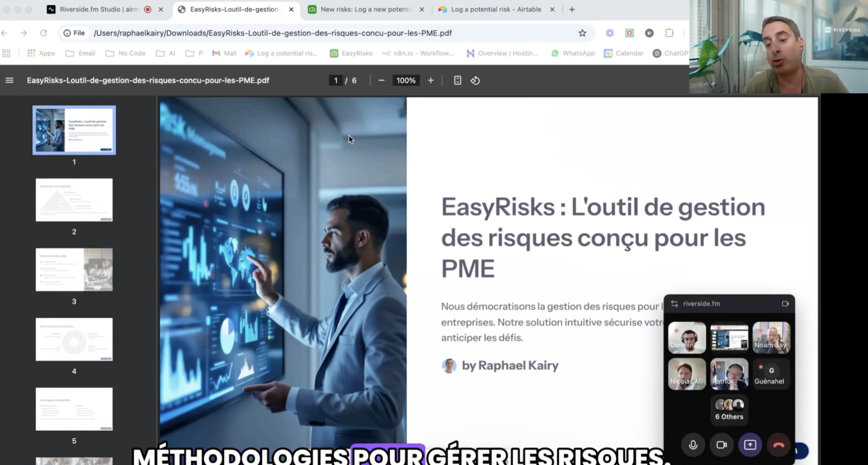Go back to the previous page
The width and height of the screenshot is (868, 465).
[x=5, y=33]
